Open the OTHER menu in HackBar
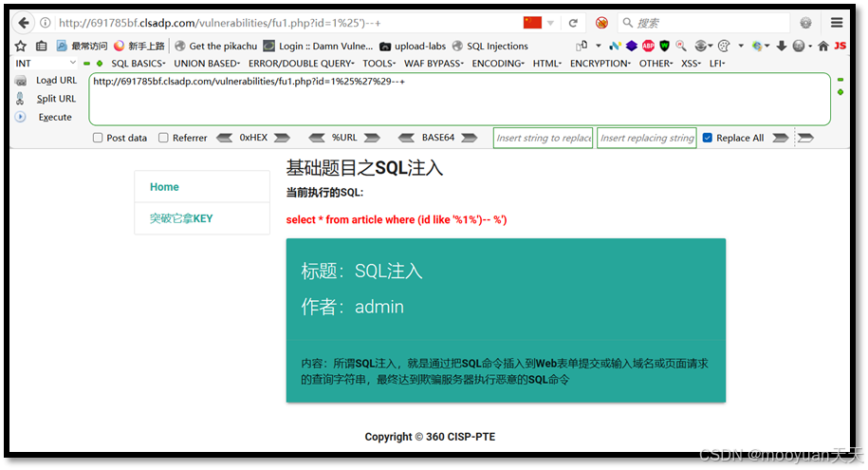 pyautogui.click(x=656, y=64)
